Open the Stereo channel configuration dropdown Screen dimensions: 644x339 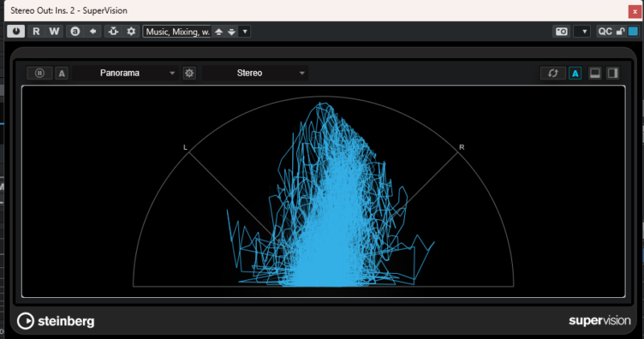click(255, 73)
